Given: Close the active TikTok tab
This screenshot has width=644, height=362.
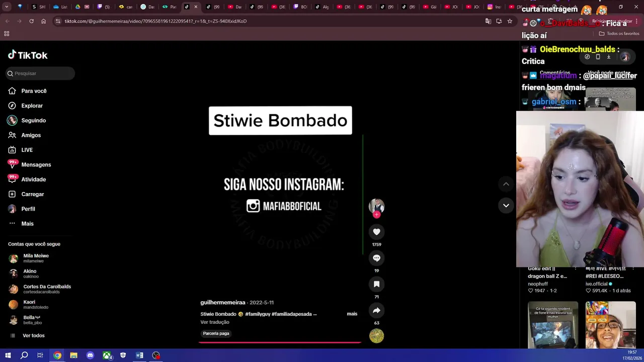Looking at the screenshot, I should 196,7.
